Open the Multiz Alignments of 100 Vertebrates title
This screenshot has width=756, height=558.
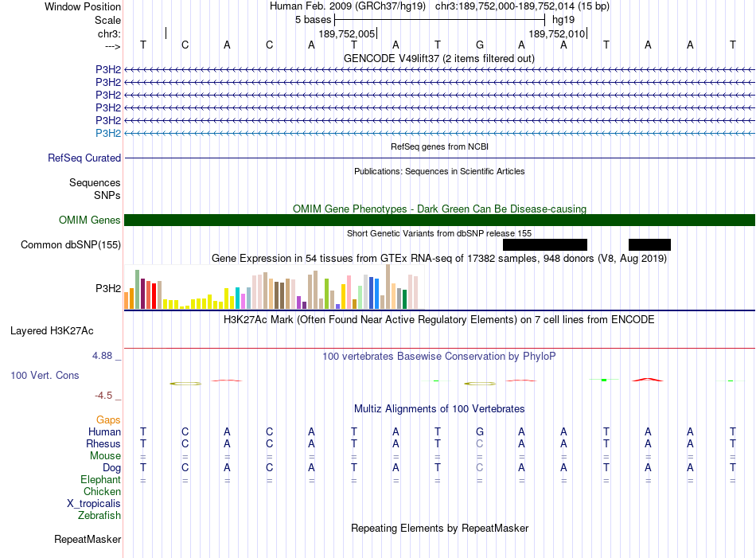[439, 408]
